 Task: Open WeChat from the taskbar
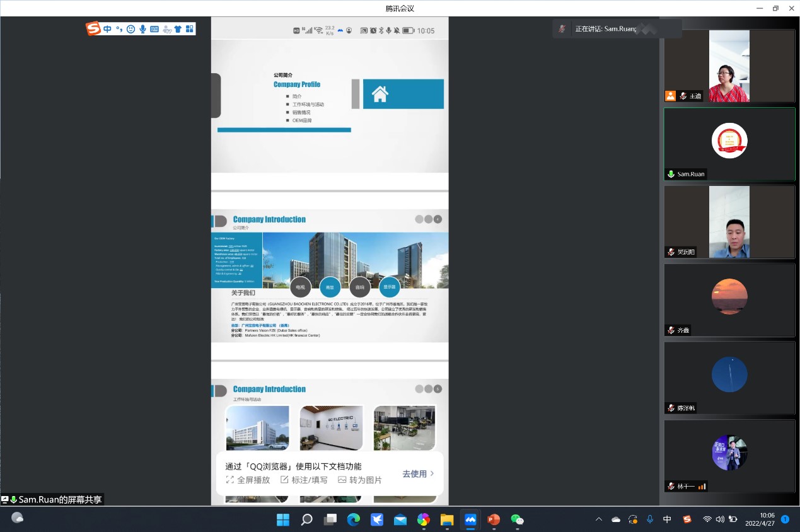[x=517, y=519]
